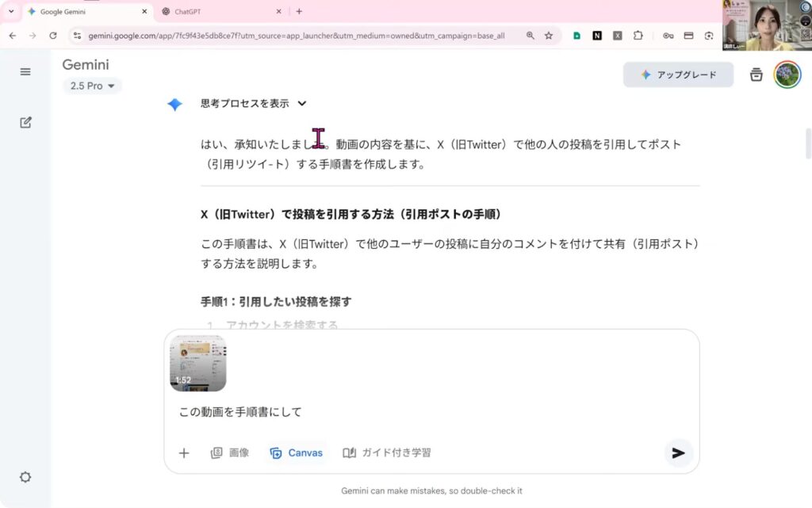Viewport: 812px width, 508px height.
Task: Open the browser extensions puzzle icon
Action: pos(638,36)
